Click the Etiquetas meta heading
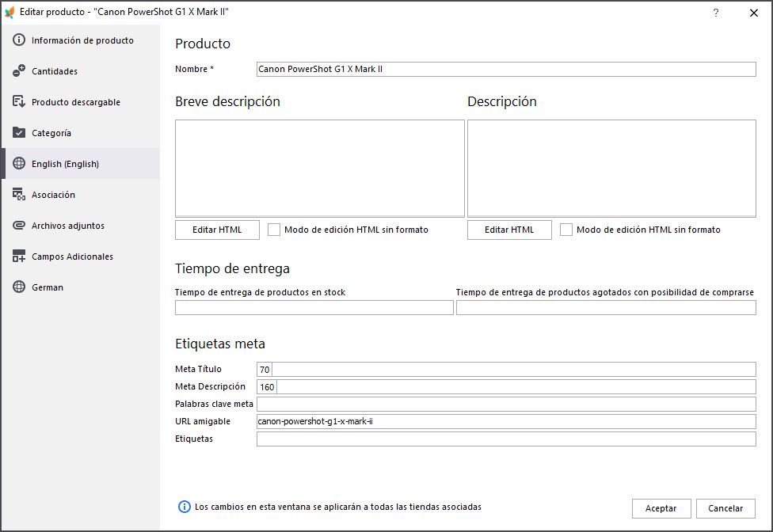Image resolution: width=773 pixels, height=532 pixels. 220,344
